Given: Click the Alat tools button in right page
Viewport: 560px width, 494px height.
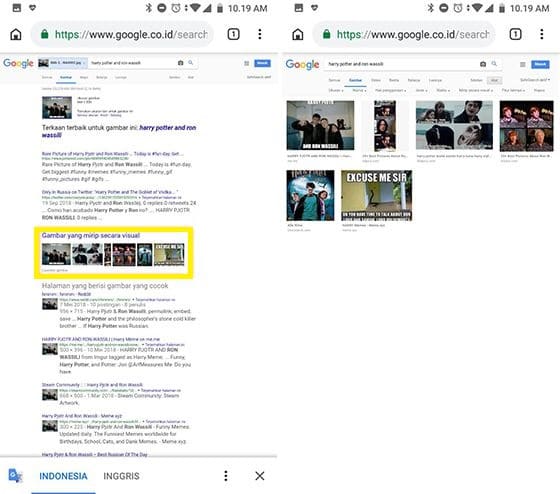Looking at the screenshot, I should tap(494, 80).
